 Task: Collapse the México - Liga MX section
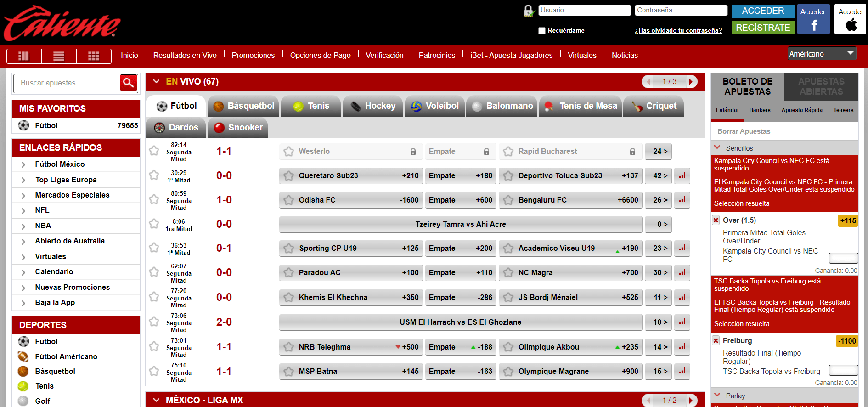pyautogui.click(x=157, y=400)
